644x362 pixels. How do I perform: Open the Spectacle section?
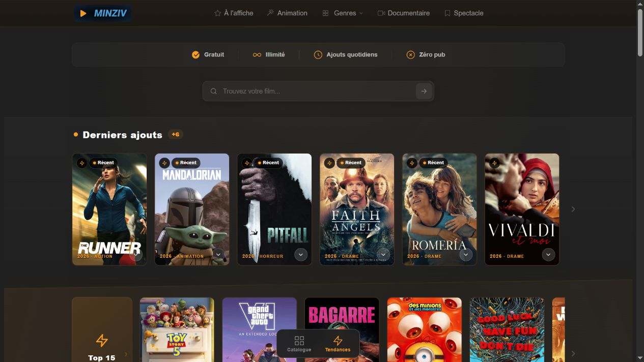click(464, 13)
